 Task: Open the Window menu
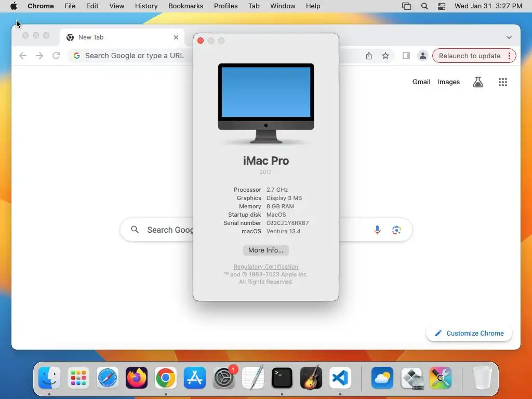[283, 6]
